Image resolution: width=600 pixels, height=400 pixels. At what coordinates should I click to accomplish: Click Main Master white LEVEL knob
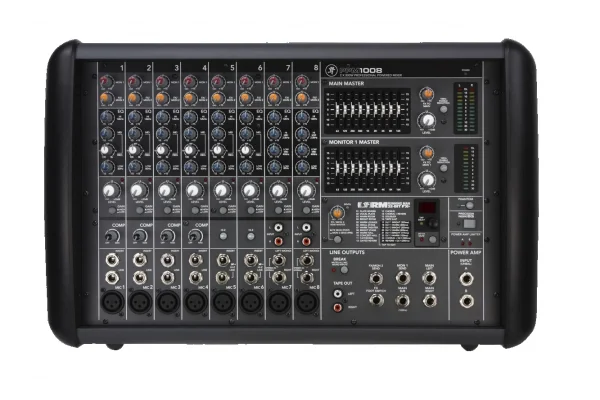click(x=427, y=120)
